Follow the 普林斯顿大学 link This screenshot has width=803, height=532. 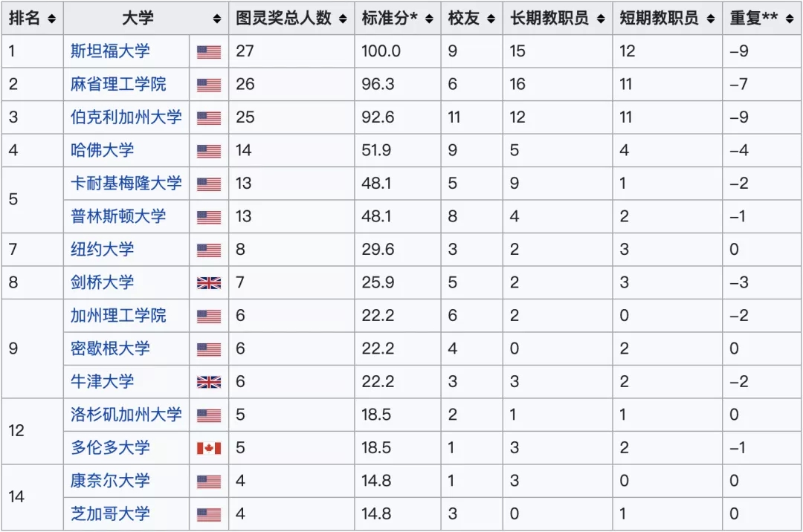click(x=118, y=216)
